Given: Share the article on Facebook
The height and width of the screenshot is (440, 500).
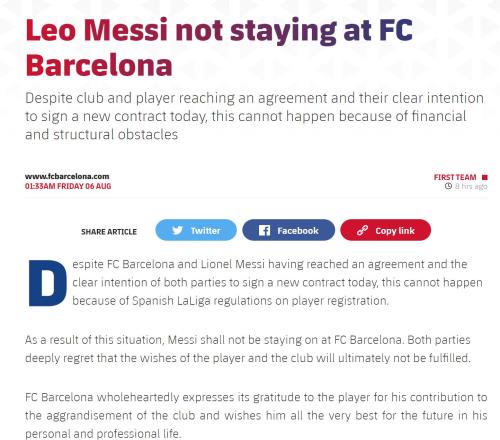Looking at the screenshot, I should click(x=288, y=230).
